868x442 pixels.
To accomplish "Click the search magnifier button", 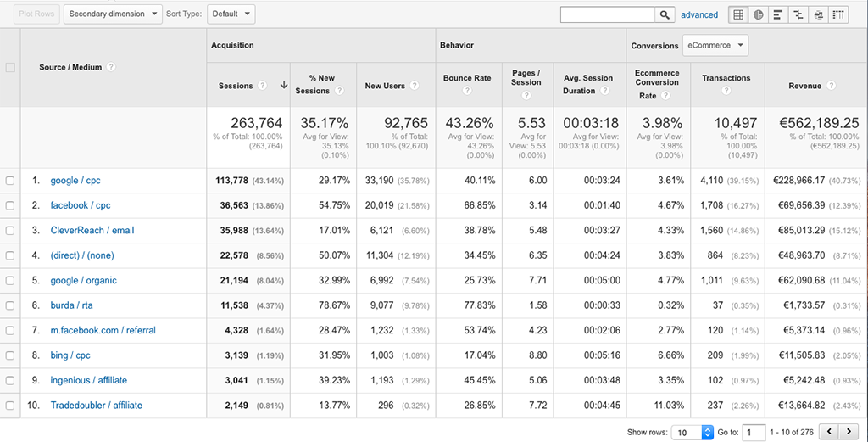I will (x=665, y=14).
